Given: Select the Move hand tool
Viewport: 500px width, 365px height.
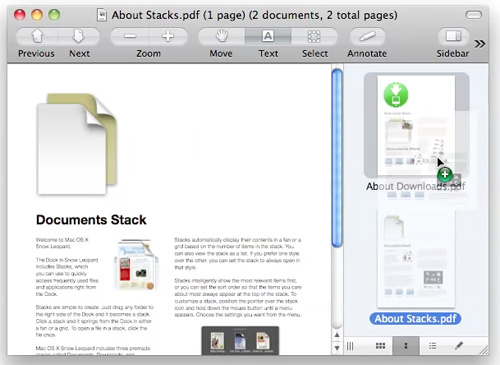Looking at the screenshot, I should [221, 36].
